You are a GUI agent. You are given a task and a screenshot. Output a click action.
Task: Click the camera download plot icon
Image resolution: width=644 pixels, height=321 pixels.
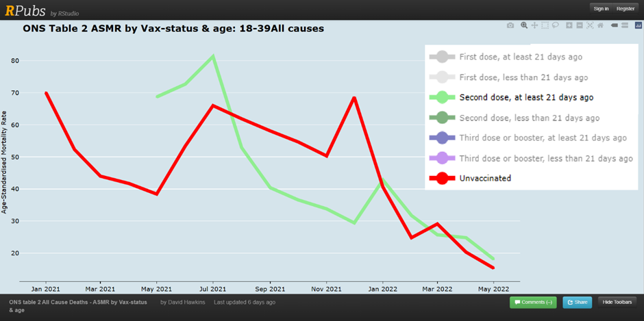(510, 25)
